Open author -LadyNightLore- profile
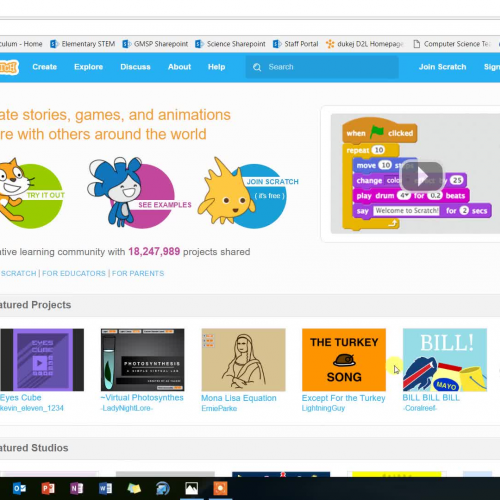Image resolution: width=500 pixels, height=500 pixels. pyautogui.click(x=127, y=408)
